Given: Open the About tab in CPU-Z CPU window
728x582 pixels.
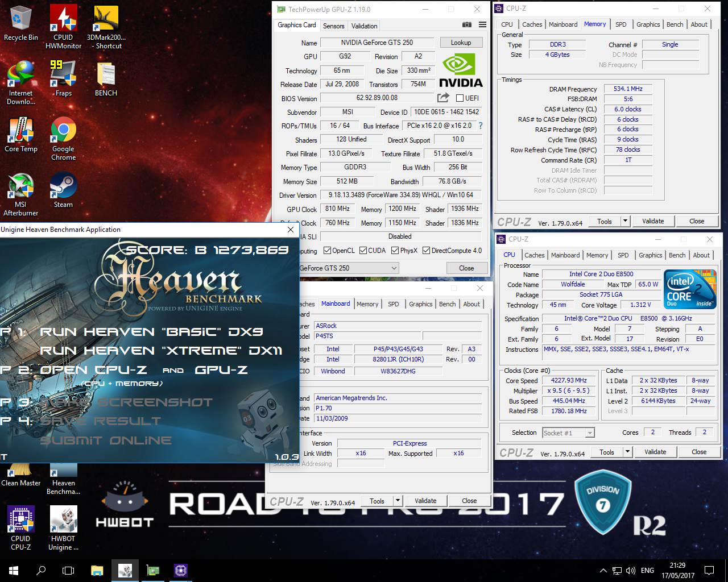Looking at the screenshot, I should [701, 255].
